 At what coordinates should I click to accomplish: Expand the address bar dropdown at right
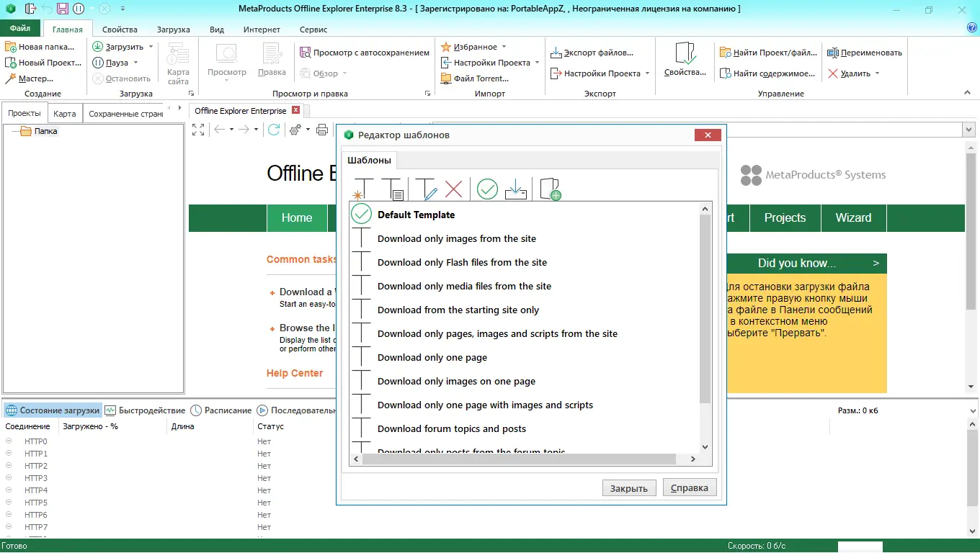969,130
